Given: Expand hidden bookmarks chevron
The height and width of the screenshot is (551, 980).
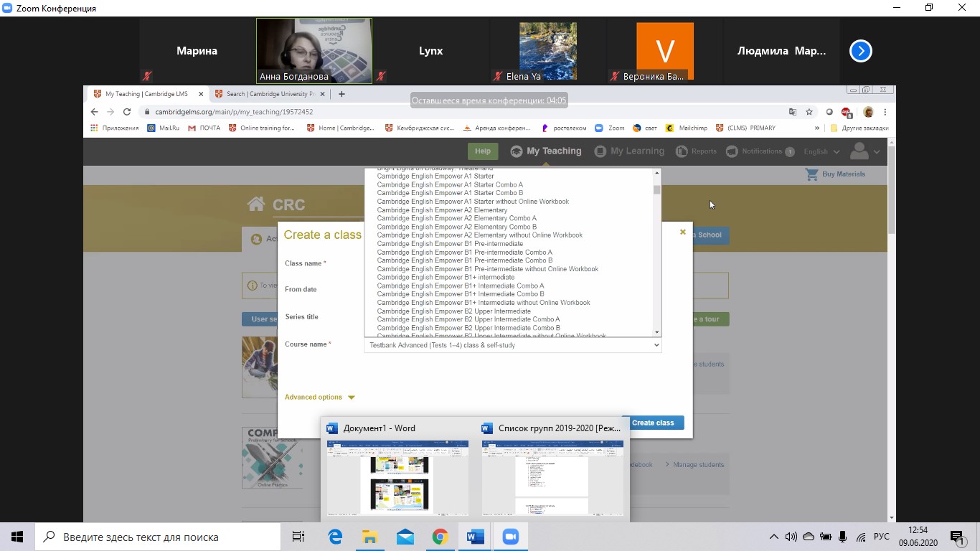Looking at the screenshot, I should [816, 128].
